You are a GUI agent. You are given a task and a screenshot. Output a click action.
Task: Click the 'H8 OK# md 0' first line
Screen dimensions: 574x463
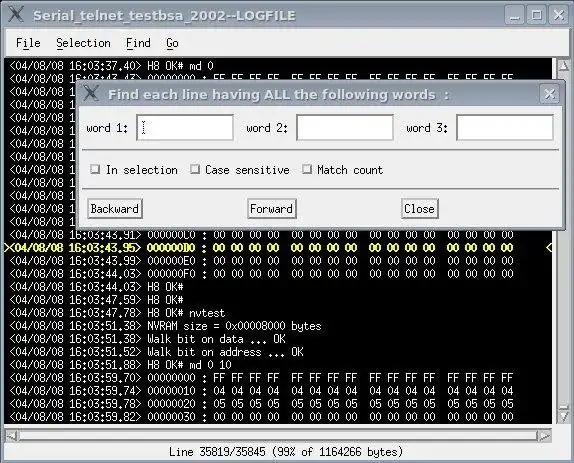pyautogui.click(x=111, y=66)
